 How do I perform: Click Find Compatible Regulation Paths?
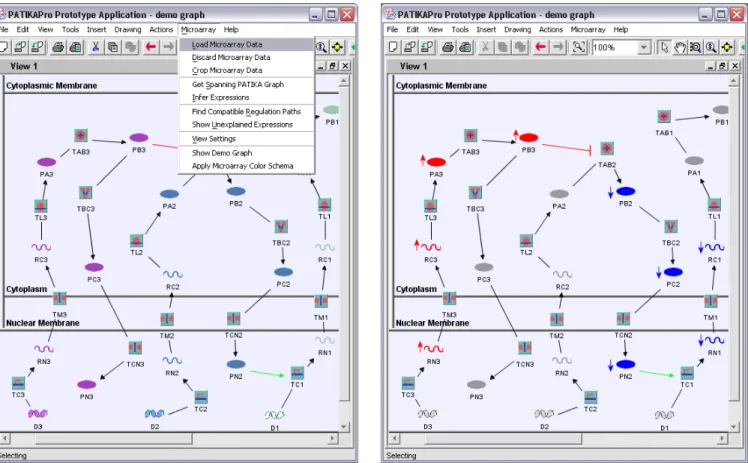coord(246,112)
